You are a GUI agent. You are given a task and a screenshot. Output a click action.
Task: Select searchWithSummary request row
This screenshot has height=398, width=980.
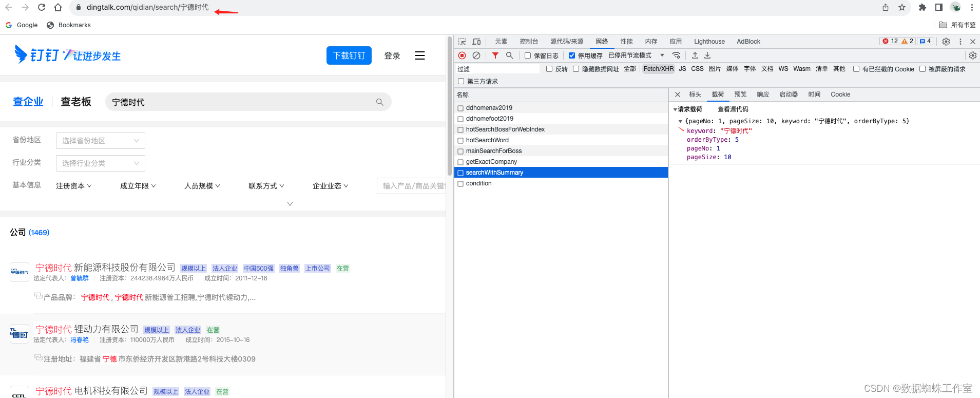click(x=561, y=173)
